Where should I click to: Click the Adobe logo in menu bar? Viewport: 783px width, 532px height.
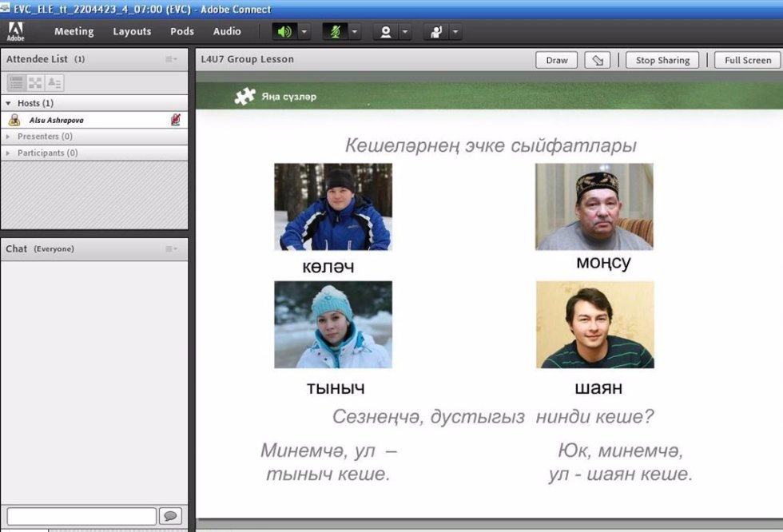(16, 32)
